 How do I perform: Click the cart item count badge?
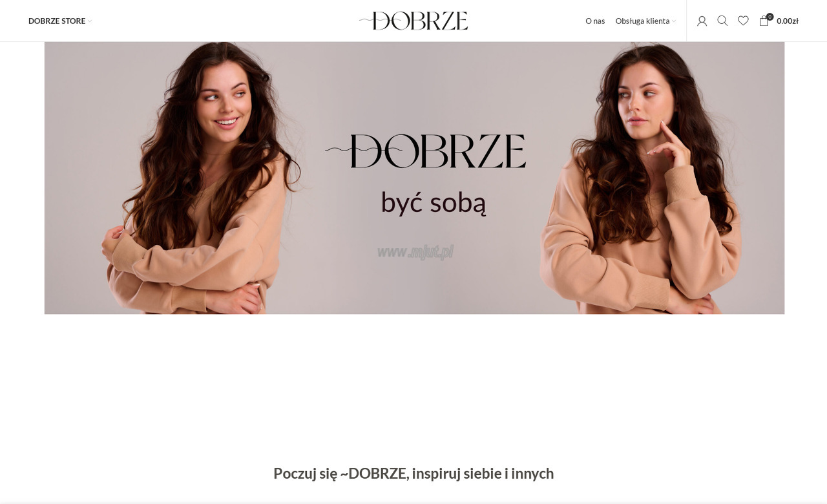769,17
